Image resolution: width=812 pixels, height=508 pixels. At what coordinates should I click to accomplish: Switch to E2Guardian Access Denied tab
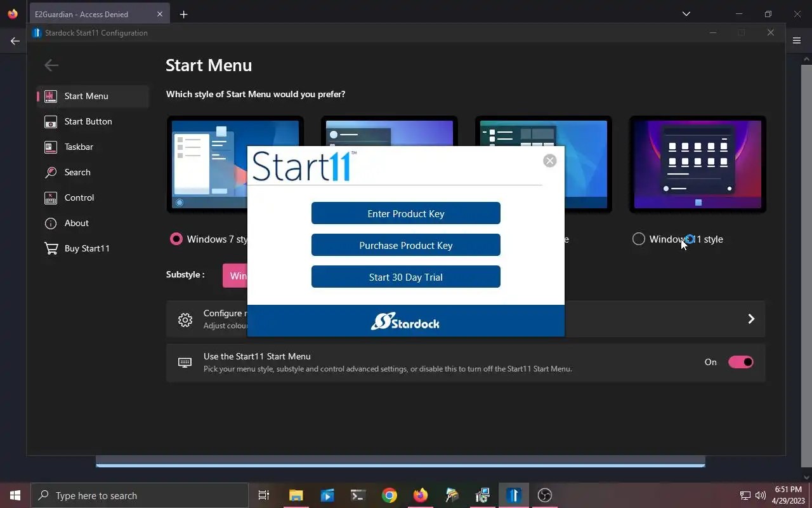pos(98,14)
